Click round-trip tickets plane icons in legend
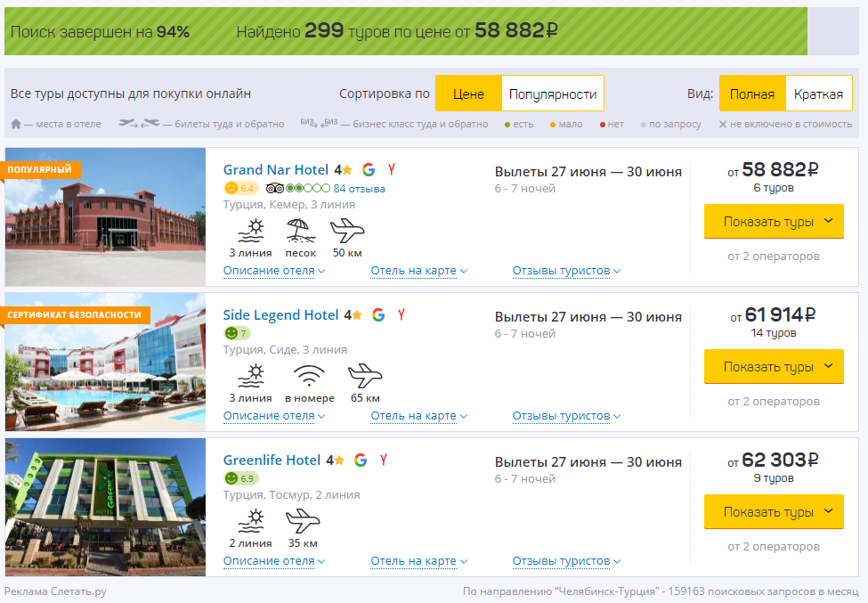This screenshot has width=868, height=603. 139,124
